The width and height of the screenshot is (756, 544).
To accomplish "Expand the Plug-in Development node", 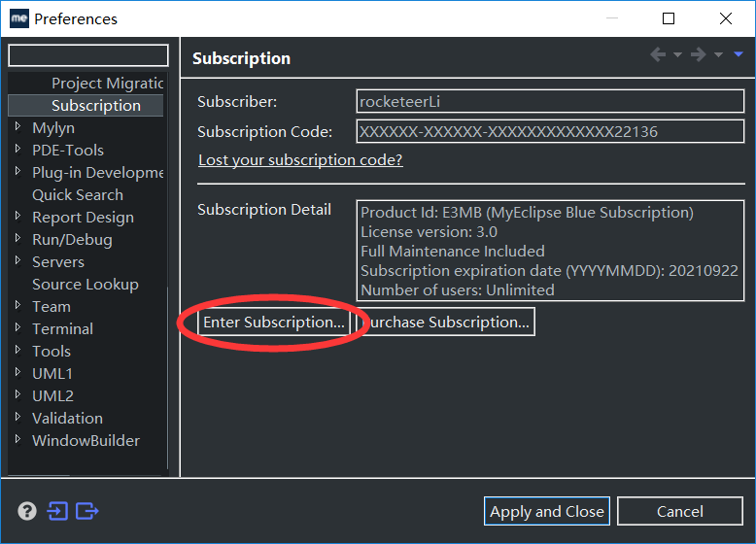I will 17,171.
